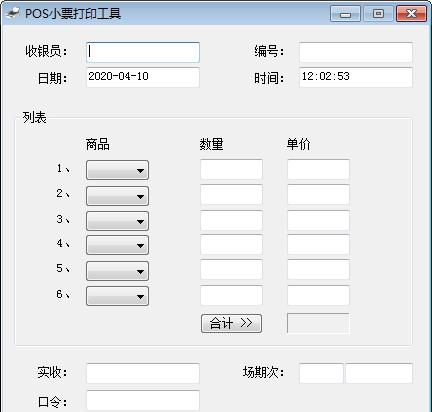Click the 单价 field for row 1
Image resolution: width=432 pixels, height=412 pixels.
point(318,169)
